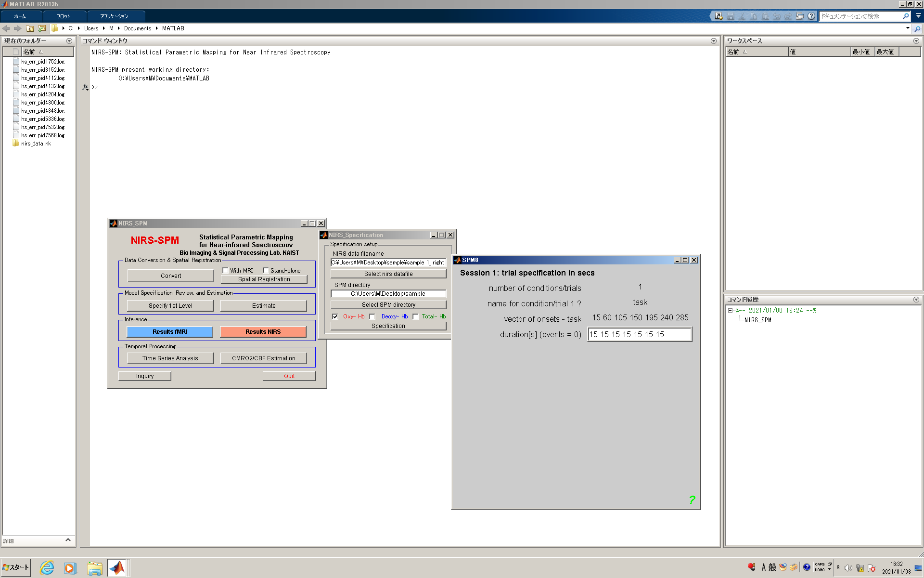Click the new shortcut toolbar icon
Screen dimensions: 924x578
(x=719, y=16)
